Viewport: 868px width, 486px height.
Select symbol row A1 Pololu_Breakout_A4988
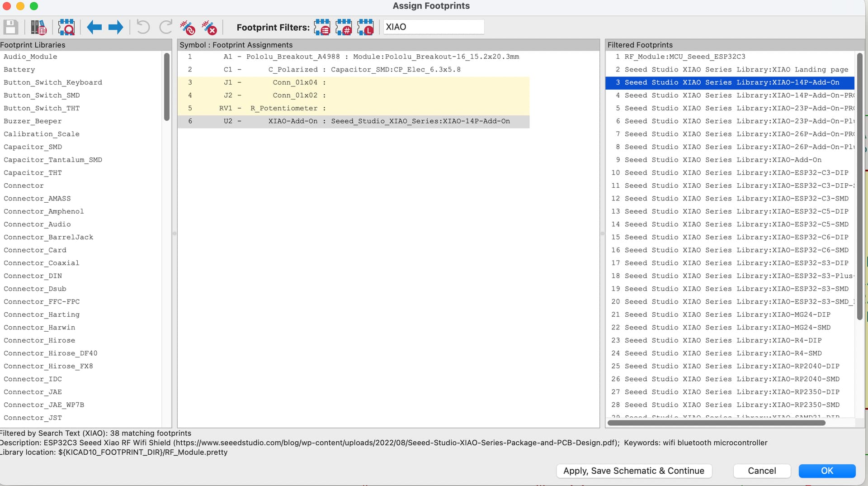click(x=353, y=57)
